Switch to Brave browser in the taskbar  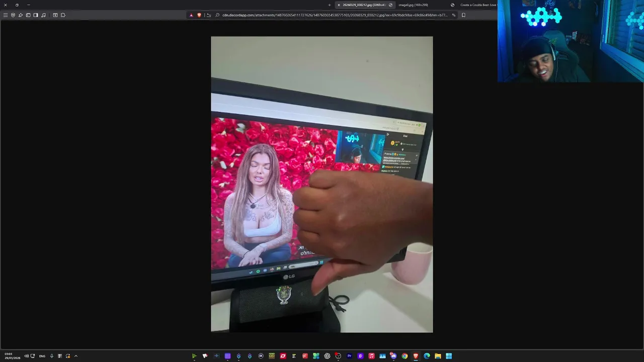416,356
